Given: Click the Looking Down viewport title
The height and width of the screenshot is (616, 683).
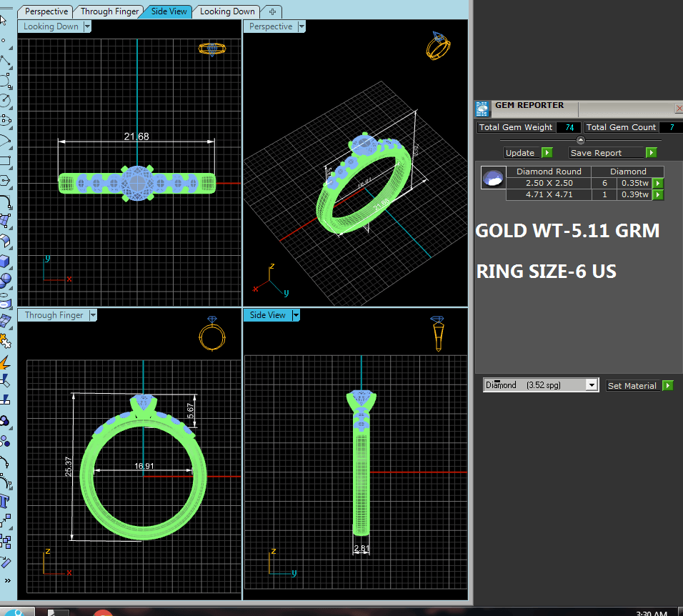Looking at the screenshot, I should click(x=51, y=26).
